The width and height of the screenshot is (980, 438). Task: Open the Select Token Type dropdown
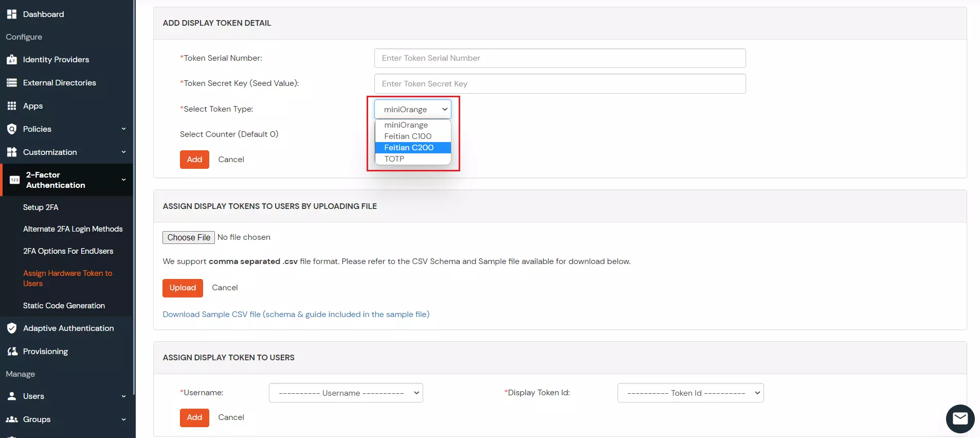click(x=413, y=109)
